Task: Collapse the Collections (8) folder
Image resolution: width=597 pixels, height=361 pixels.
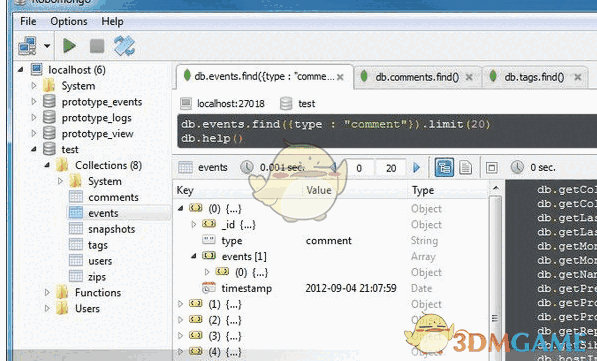Action: tap(47, 165)
